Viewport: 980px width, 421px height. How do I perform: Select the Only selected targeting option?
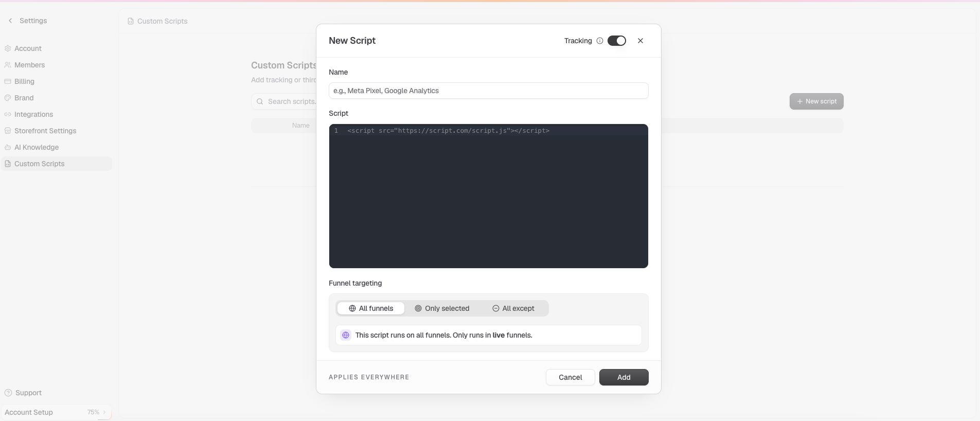pyautogui.click(x=442, y=308)
